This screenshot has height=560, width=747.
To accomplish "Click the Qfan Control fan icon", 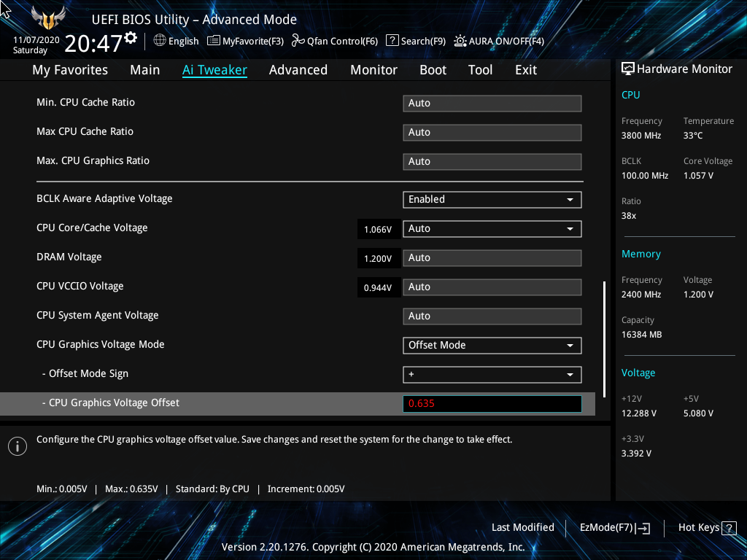I will [298, 41].
